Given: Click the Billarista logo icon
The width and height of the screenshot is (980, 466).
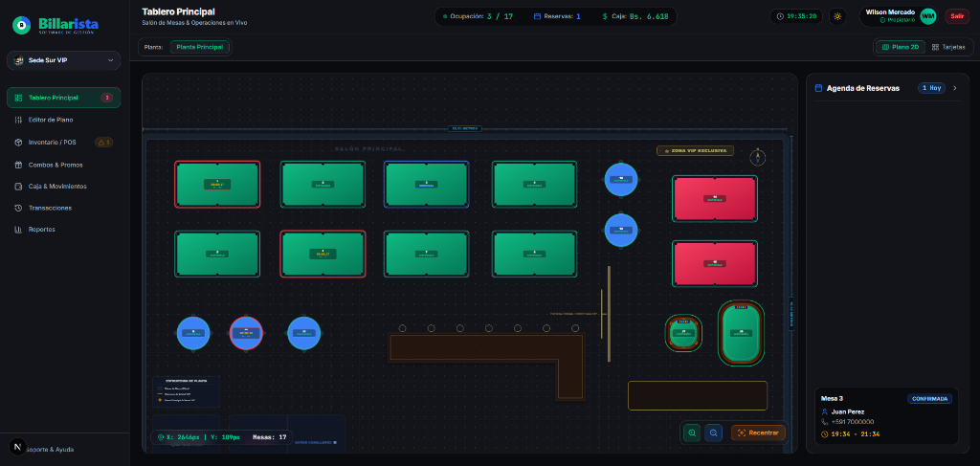Looking at the screenshot, I should coord(22,25).
